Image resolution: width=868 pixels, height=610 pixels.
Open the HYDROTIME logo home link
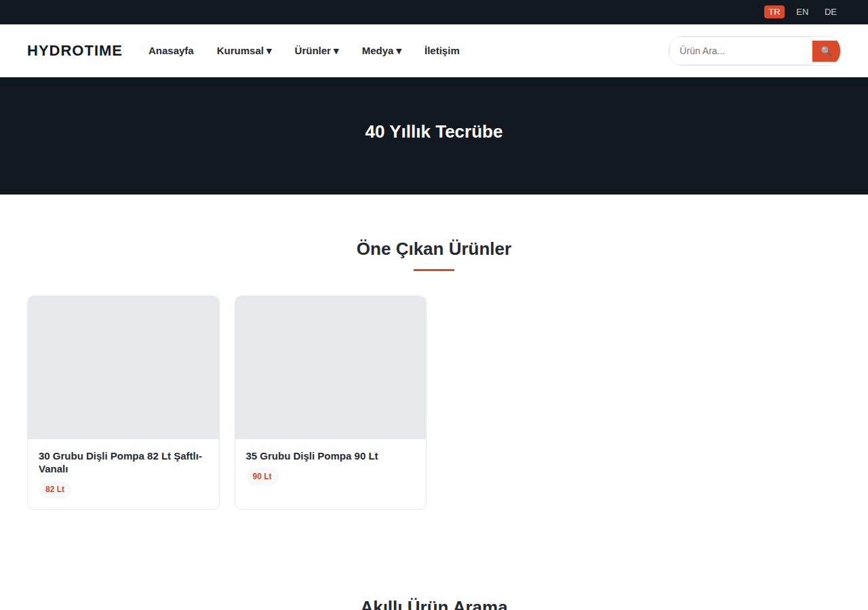tap(75, 51)
